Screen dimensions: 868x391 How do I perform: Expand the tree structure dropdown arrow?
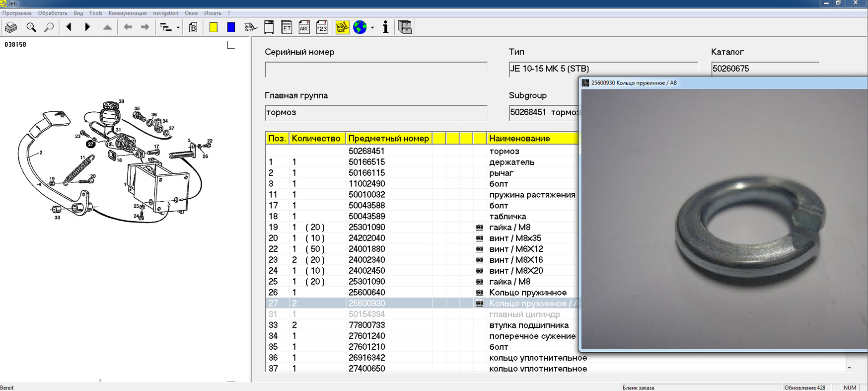(178, 28)
